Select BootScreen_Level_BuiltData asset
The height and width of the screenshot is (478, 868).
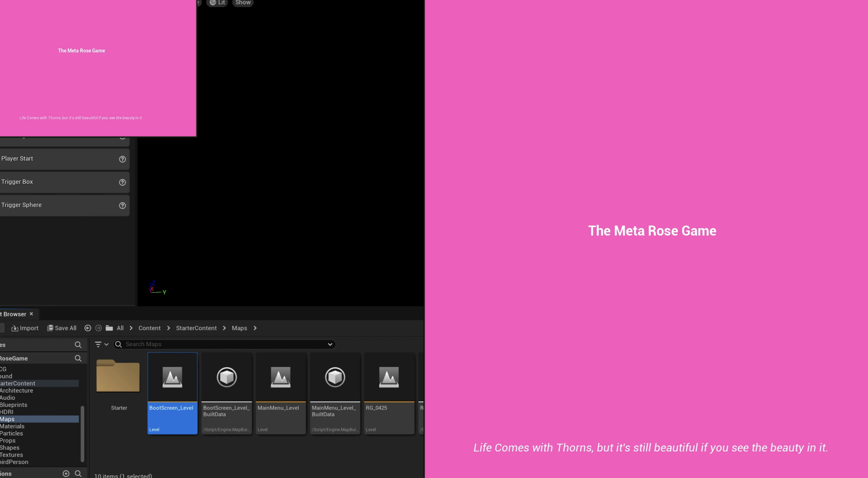tap(227, 393)
